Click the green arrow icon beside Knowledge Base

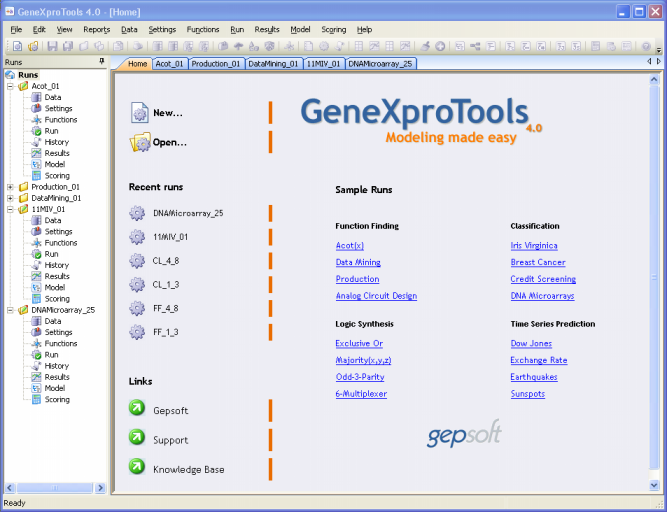137,466
